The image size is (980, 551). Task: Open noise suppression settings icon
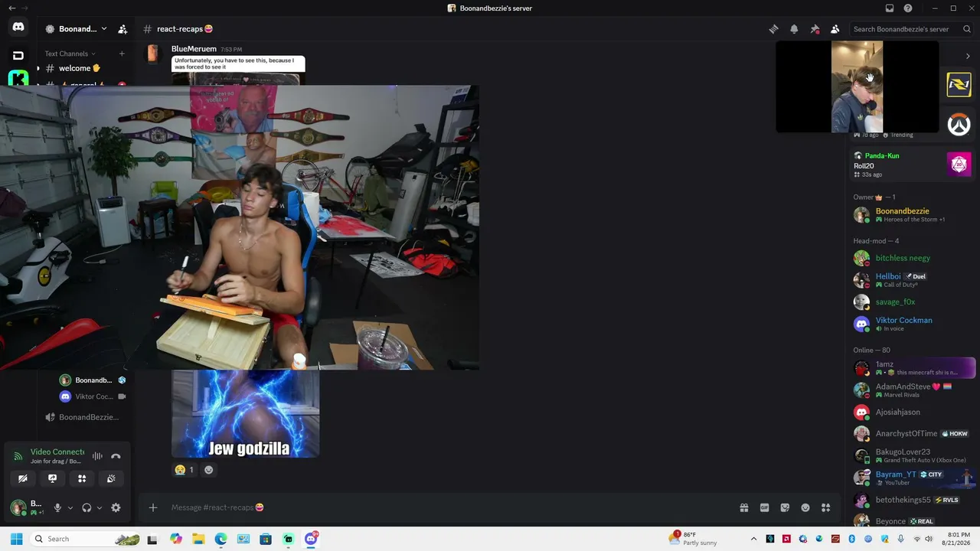97,456
